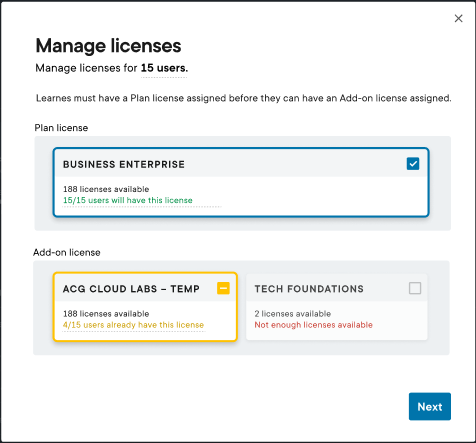Viewport: 476px width, 443px height.
Task: Click the "Not enough licenses available" warning
Action: (313, 325)
